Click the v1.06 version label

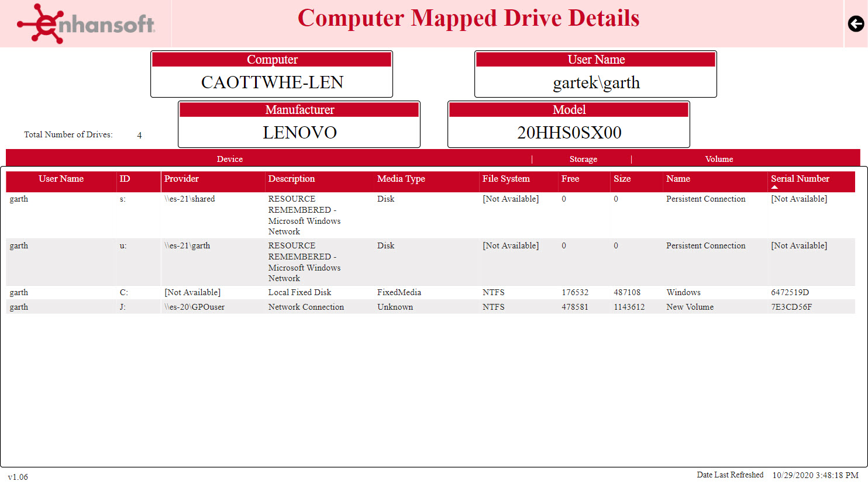click(18, 477)
